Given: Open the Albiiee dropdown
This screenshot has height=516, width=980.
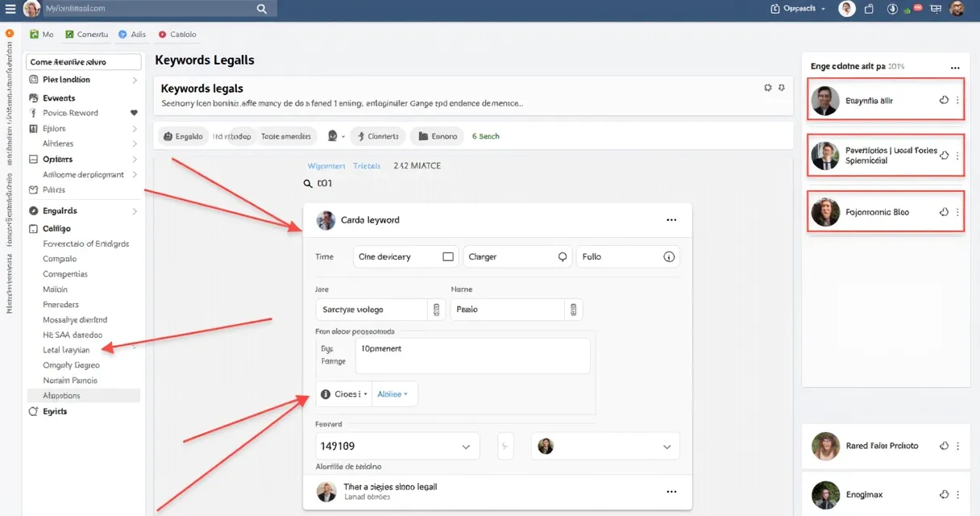Looking at the screenshot, I should tap(393, 394).
